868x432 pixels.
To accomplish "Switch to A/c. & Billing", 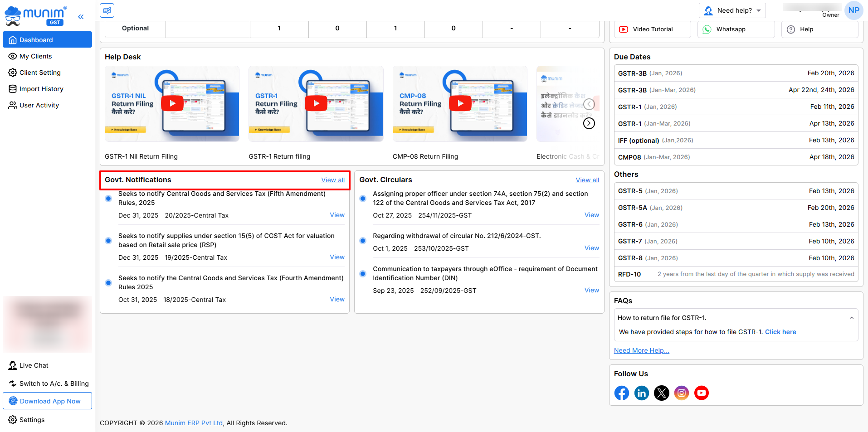I will point(54,383).
